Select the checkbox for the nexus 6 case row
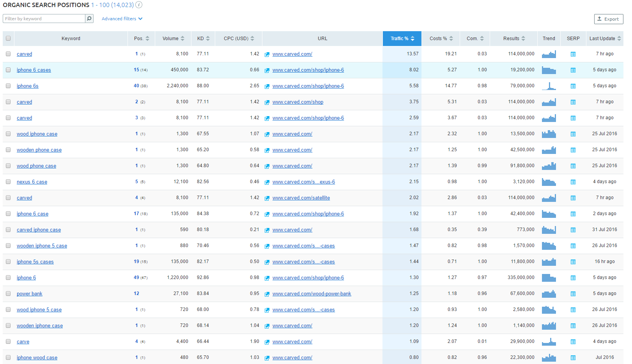The image size is (632, 364). click(8, 182)
